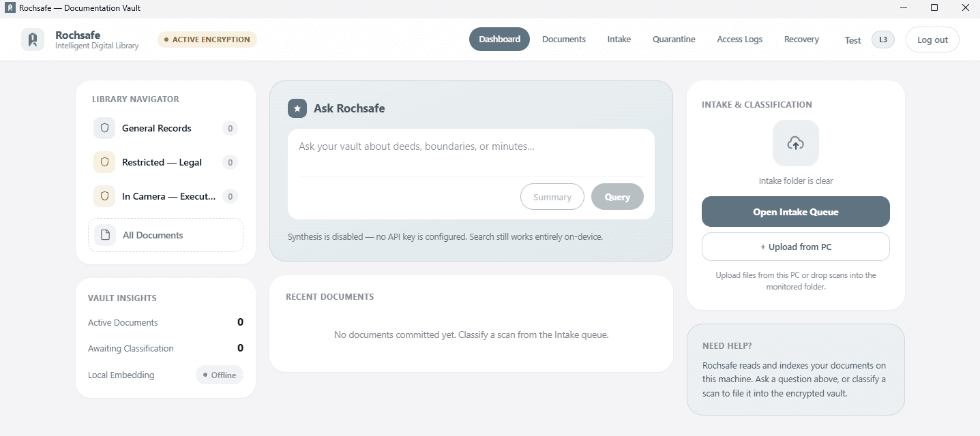Click the Restricted — Legal shield icon
This screenshot has height=436, width=980.
click(104, 162)
